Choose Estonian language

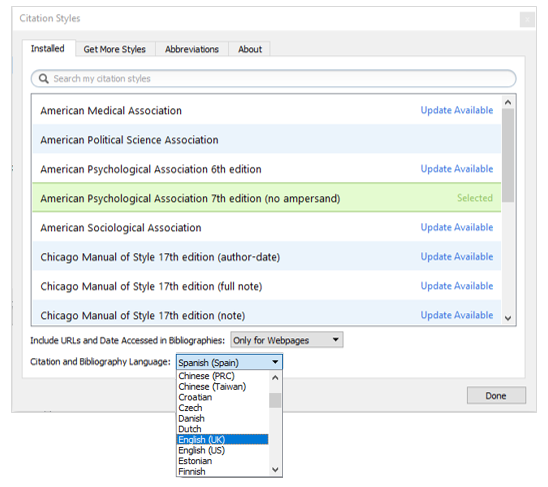pyautogui.click(x=223, y=461)
